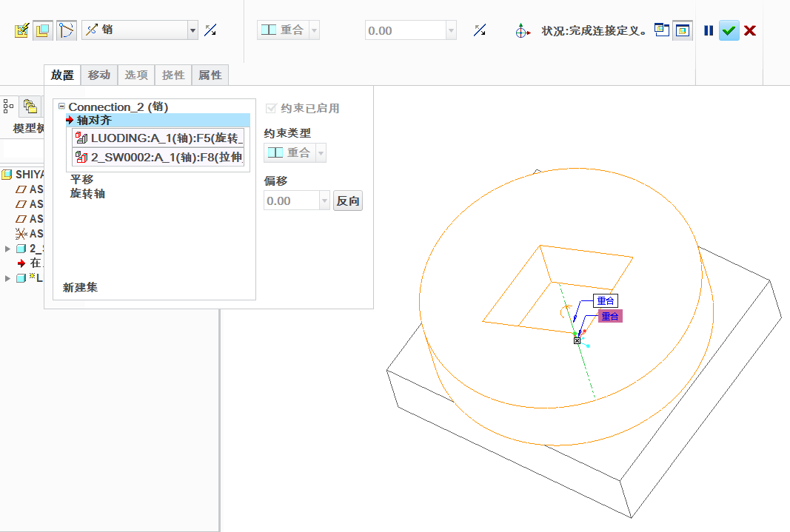Click the model tree structure icon

tap(9, 107)
